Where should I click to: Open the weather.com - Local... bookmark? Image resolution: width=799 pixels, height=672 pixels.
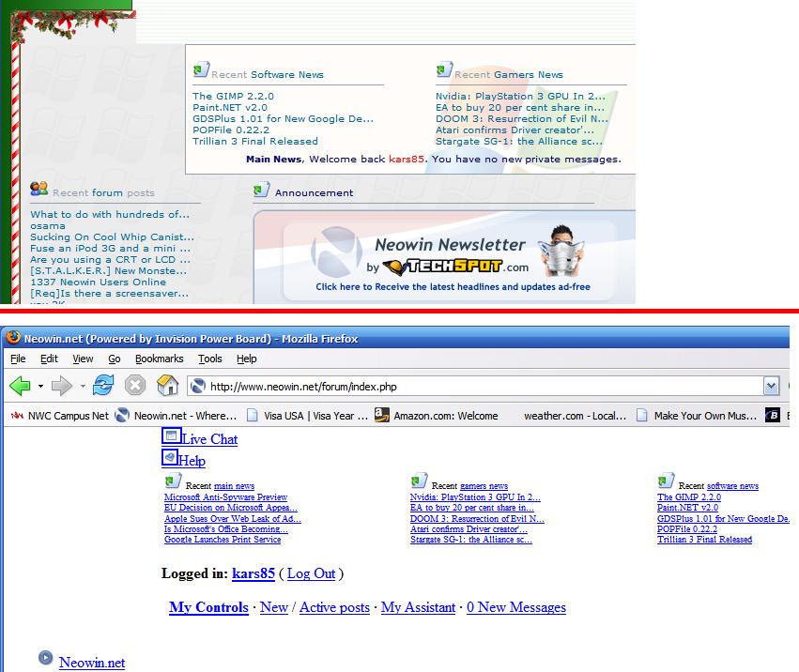575,415
